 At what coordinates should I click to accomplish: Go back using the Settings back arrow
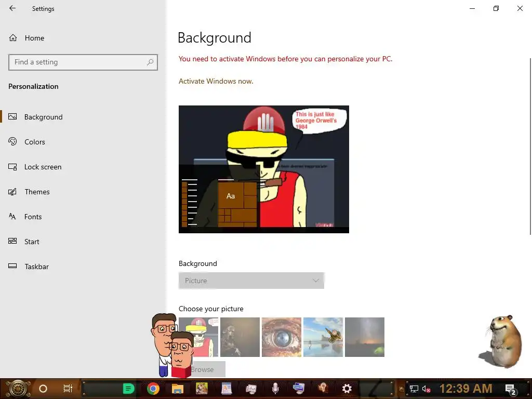12,8
